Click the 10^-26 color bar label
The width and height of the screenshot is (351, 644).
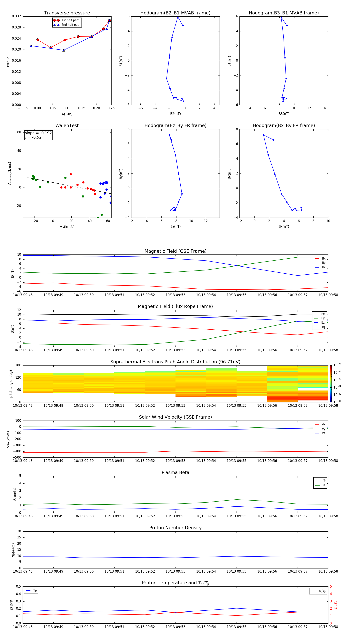pyautogui.click(x=337, y=365)
